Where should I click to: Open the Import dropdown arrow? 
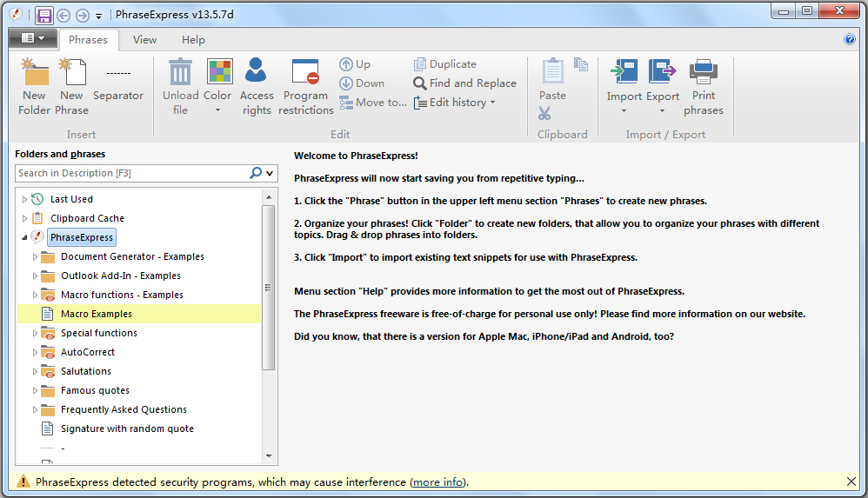pyautogui.click(x=624, y=110)
